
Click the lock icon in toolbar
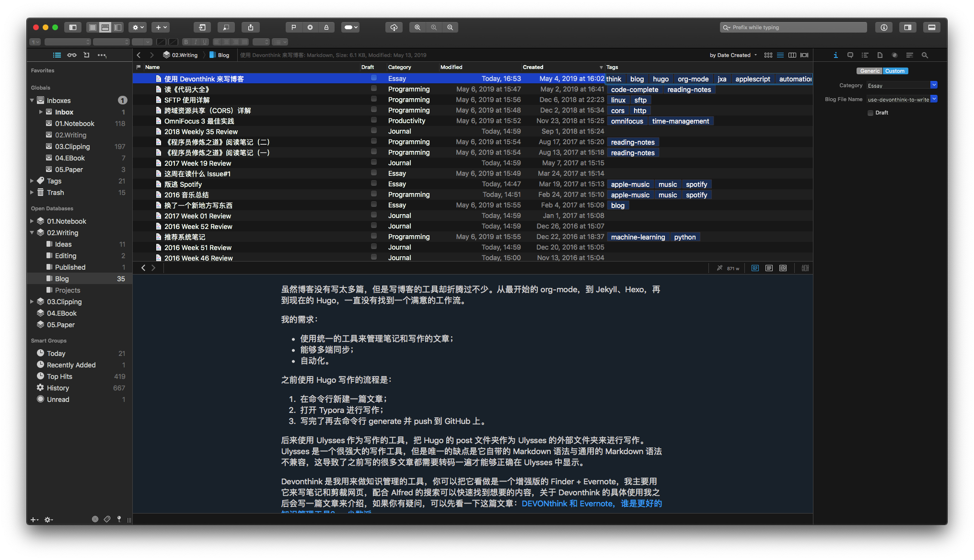click(x=326, y=27)
